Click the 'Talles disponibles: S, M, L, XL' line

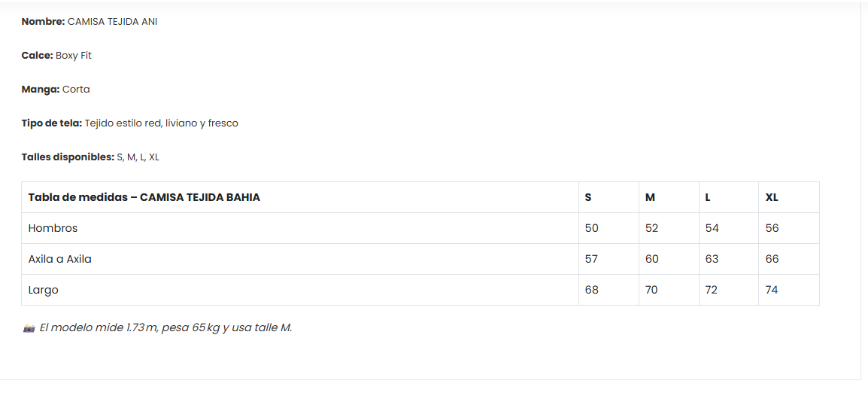coord(90,157)
